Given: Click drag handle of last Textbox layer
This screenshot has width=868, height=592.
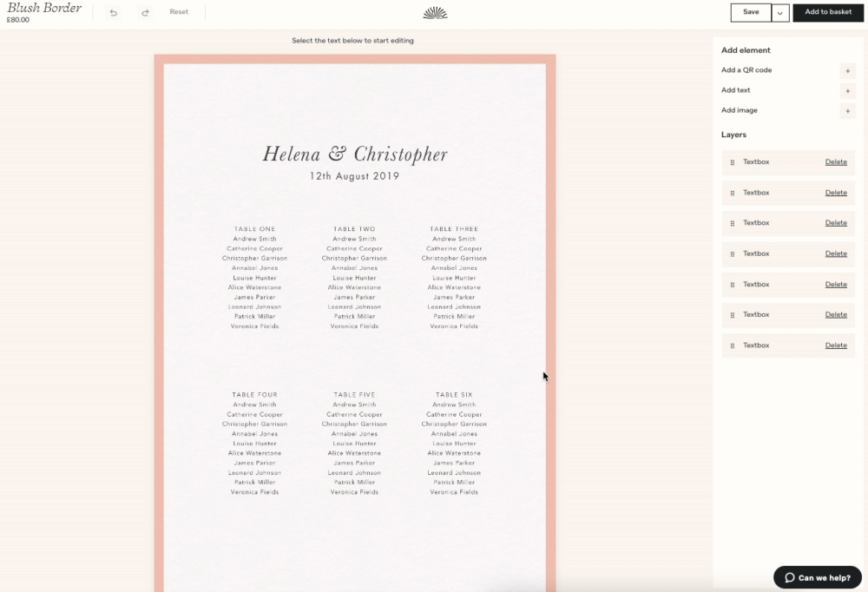Looking at the screenshot, I should coord(733,345).
